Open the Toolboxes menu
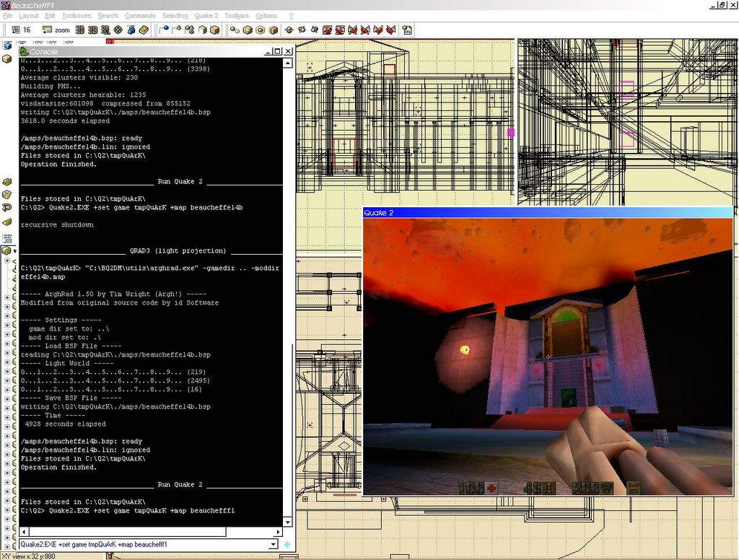Viewport: 739px width, 560px height. point(76,16)
